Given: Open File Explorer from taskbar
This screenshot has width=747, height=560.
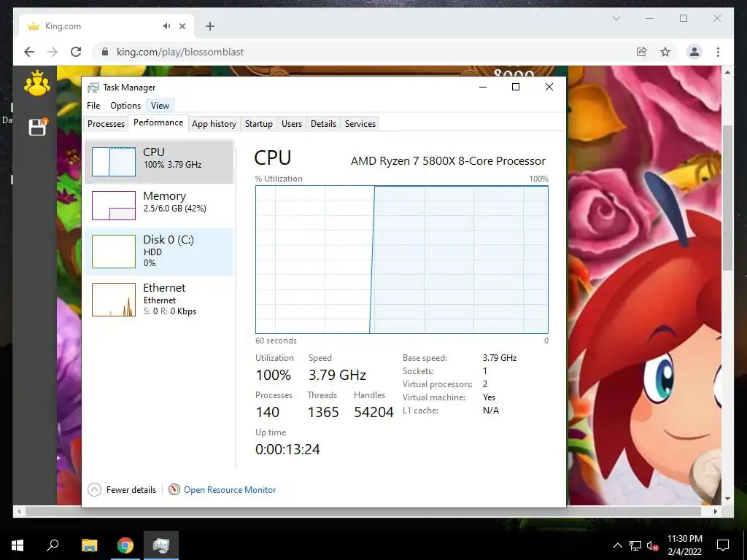Looking at the screenshot, I should (x=89, y=545).
